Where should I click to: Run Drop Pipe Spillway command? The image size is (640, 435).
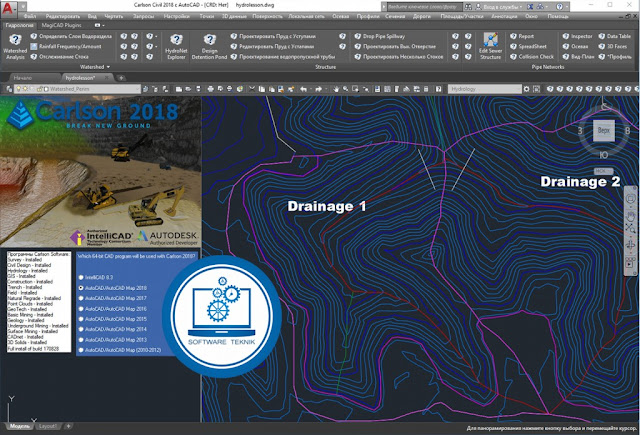click(x=380, y=36)
